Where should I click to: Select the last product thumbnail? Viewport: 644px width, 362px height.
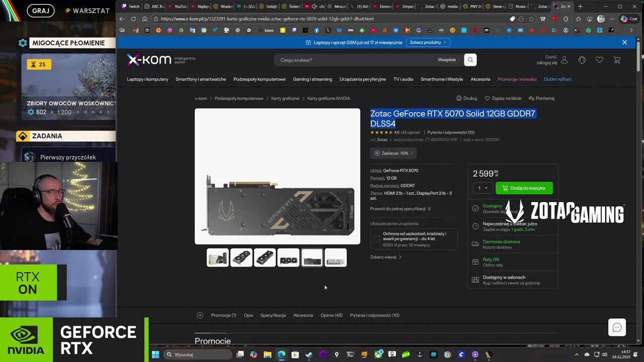tap(336, 258)
